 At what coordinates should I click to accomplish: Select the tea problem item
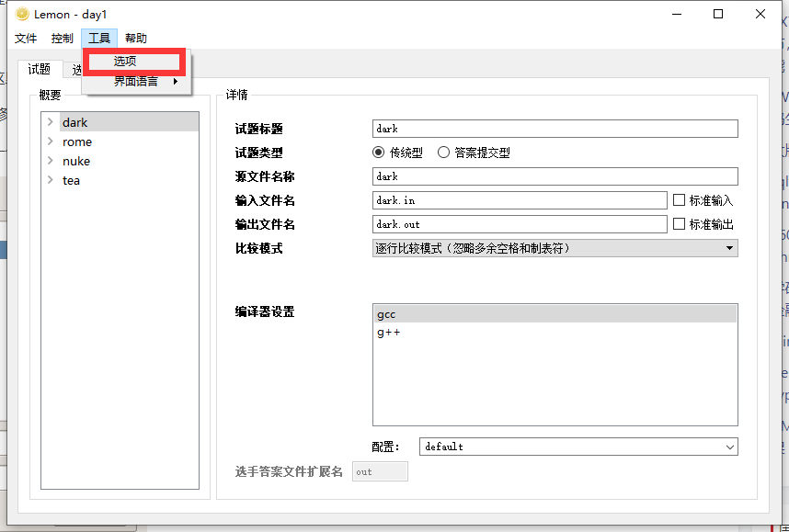coord(71,180)
